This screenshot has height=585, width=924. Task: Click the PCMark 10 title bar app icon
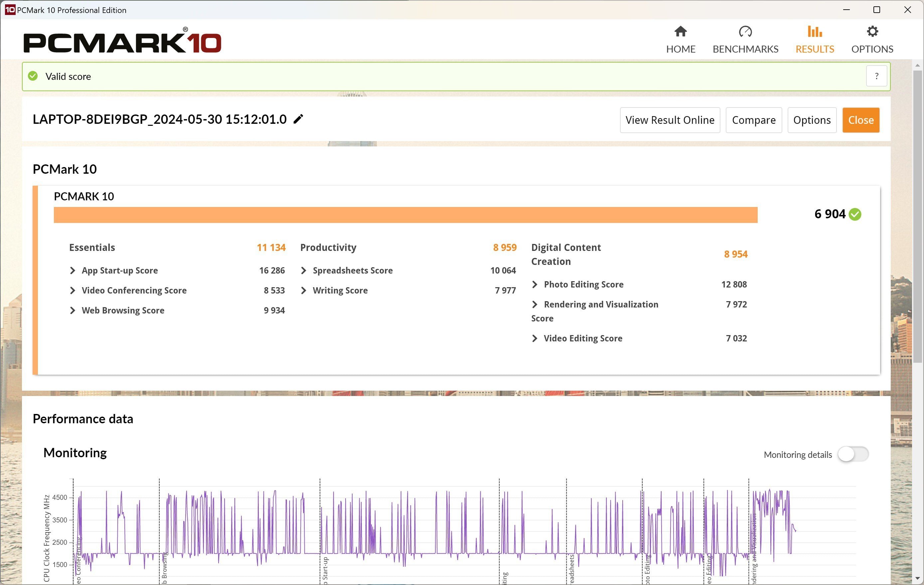pyautogui.click(x=10, y=10)
